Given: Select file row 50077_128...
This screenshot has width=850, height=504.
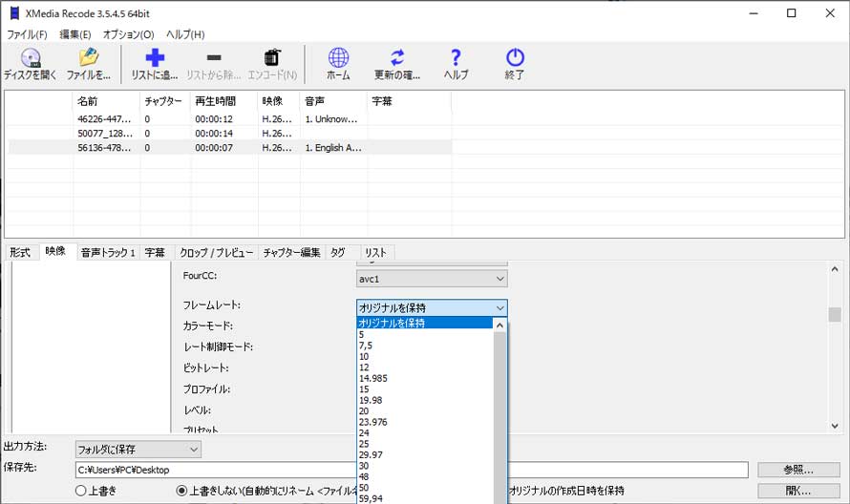Looking at the screenshot, I should click(x=230, y=134).
